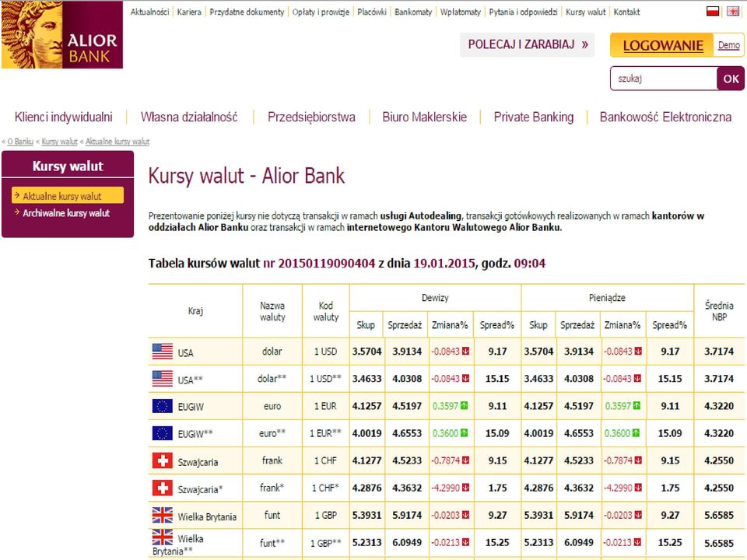
Task: Open Aktualności in the top menu
Action: [149, 12]
